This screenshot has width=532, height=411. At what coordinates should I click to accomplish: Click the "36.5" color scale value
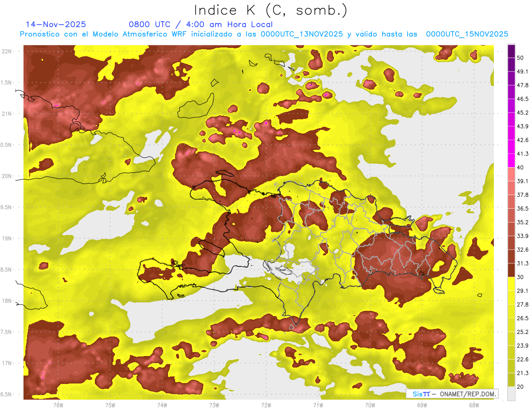point(523,208)
